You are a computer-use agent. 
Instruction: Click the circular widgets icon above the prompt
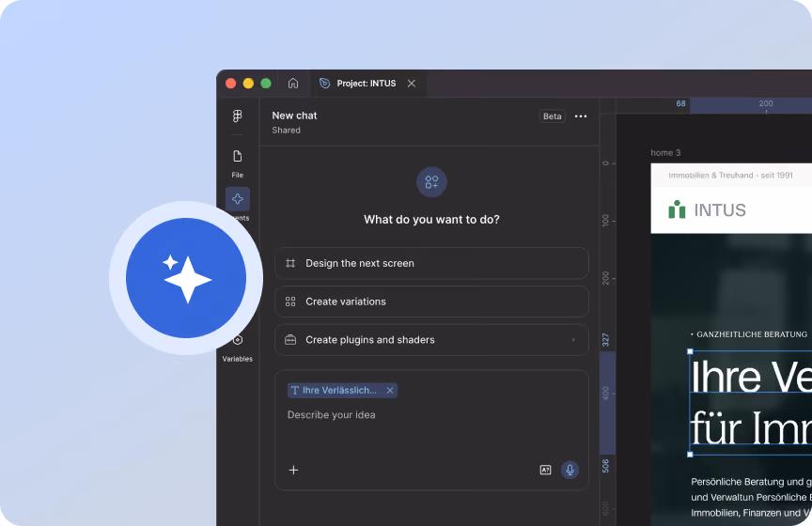click(x=431, y=182)
